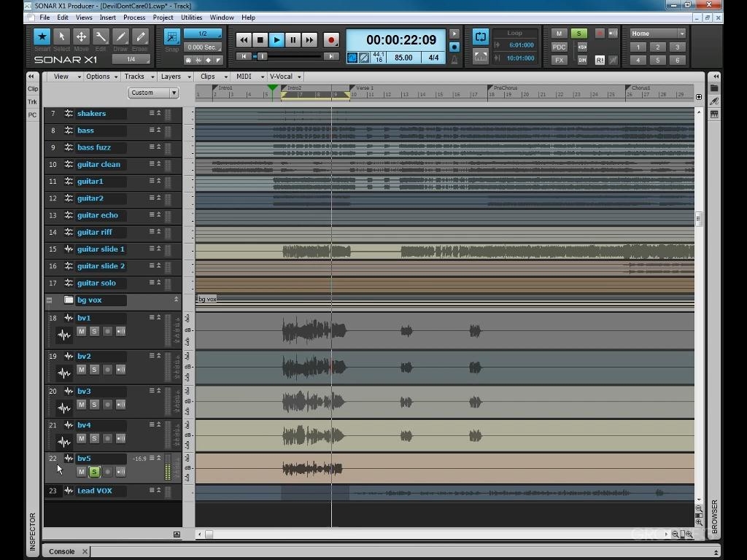The width and height of the screenshot is (747, 560).
Task: Activate the Move tool
Action: coord(81,36)
